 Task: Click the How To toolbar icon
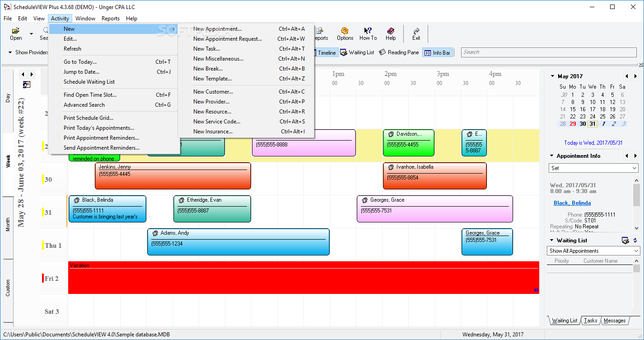point(368,31)
